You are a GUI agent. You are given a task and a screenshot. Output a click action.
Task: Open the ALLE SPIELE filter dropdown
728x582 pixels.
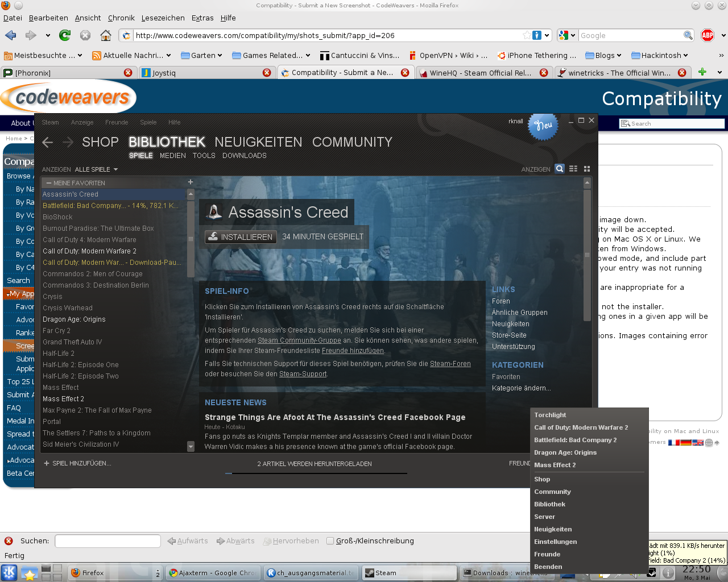click(x=96, y=169)
